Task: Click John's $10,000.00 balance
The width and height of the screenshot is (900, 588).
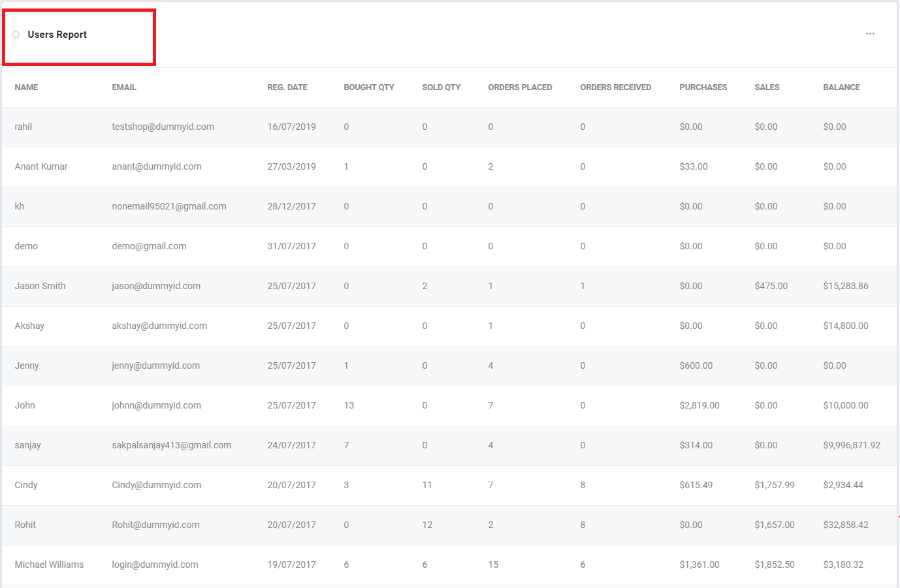Action: tap(846, 406)
